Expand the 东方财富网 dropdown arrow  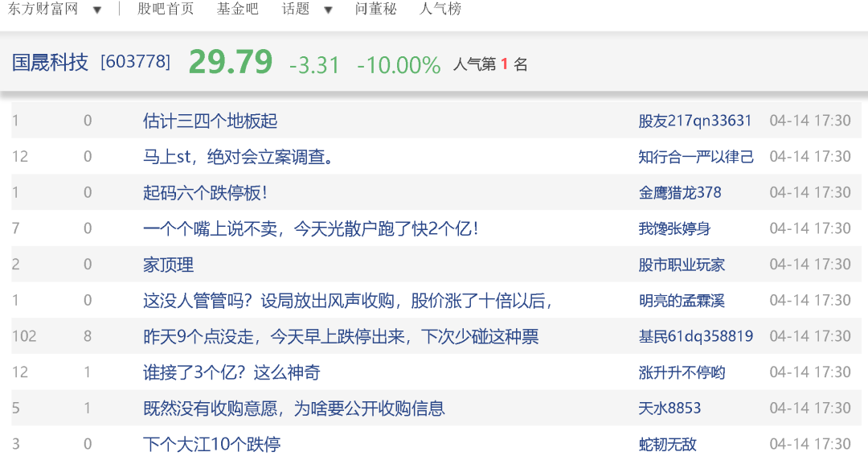(97, 10)
